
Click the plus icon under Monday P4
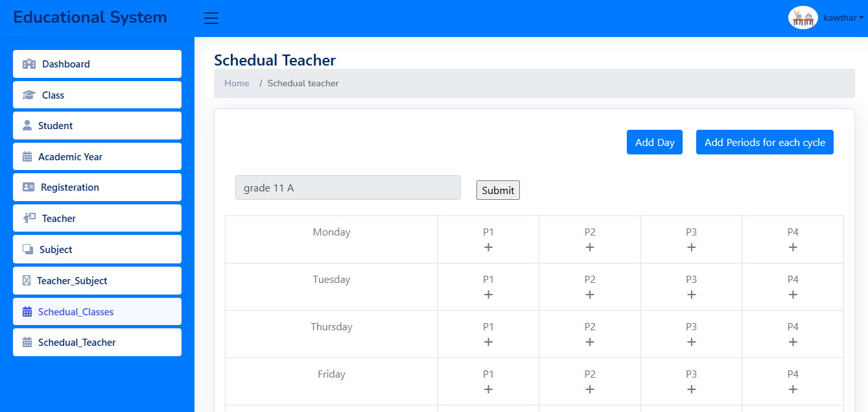pyautogui.click(x=792, y=247)
